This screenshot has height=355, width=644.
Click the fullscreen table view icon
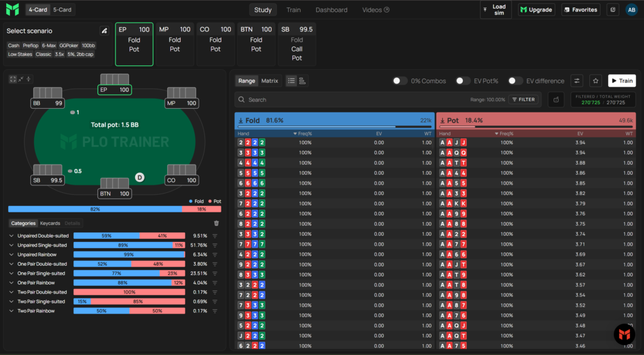pyautogui.click(x=13, y=79)
